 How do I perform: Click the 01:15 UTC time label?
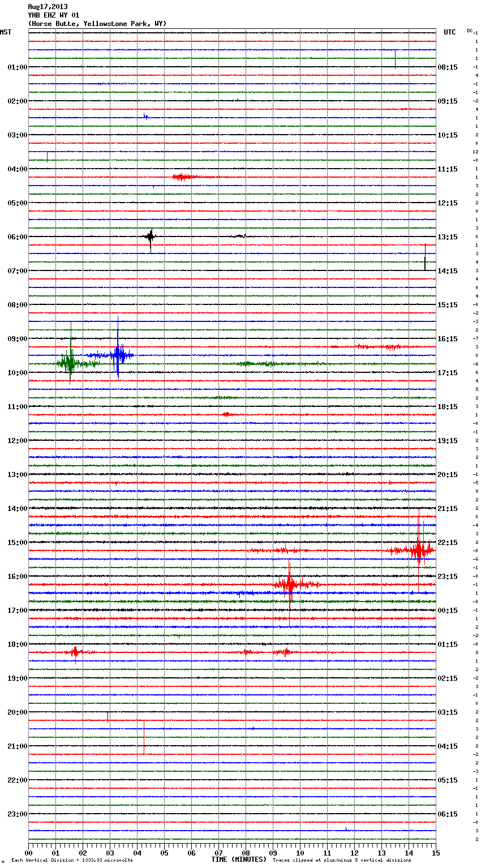(x=448, y=644)
